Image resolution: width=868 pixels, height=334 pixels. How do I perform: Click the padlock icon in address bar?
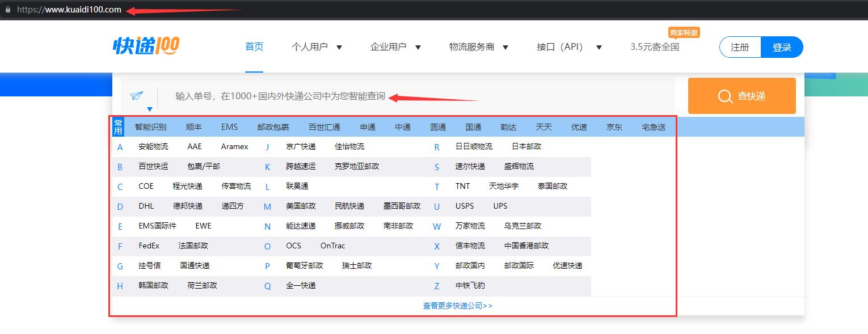(x=8, y=10)
